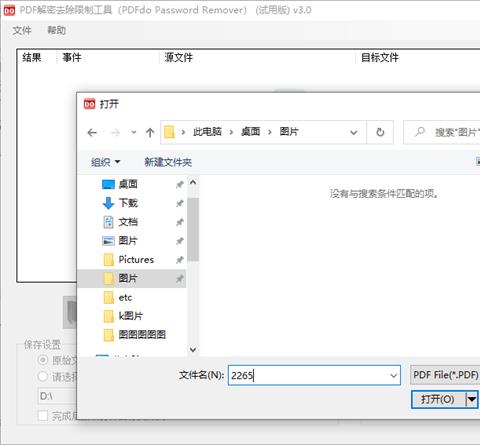Go forward in the Open dialog
480x445 pixels.
pos(115,133)
